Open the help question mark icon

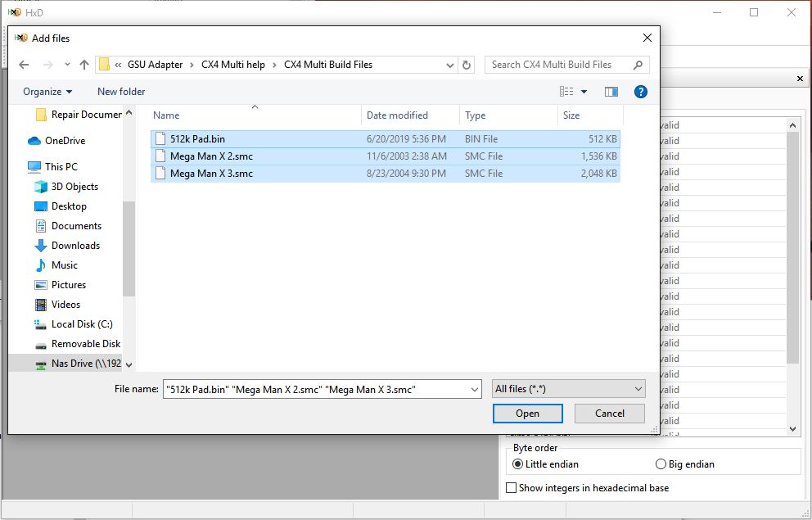point(641,92)
